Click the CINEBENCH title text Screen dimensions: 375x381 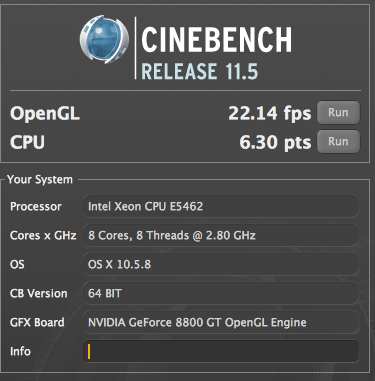(217, 40)
